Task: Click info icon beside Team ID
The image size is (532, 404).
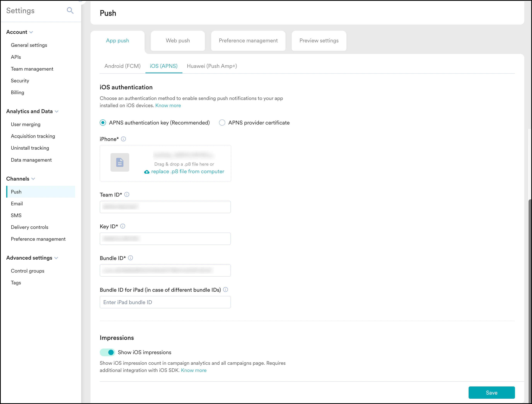Action: 127,194
